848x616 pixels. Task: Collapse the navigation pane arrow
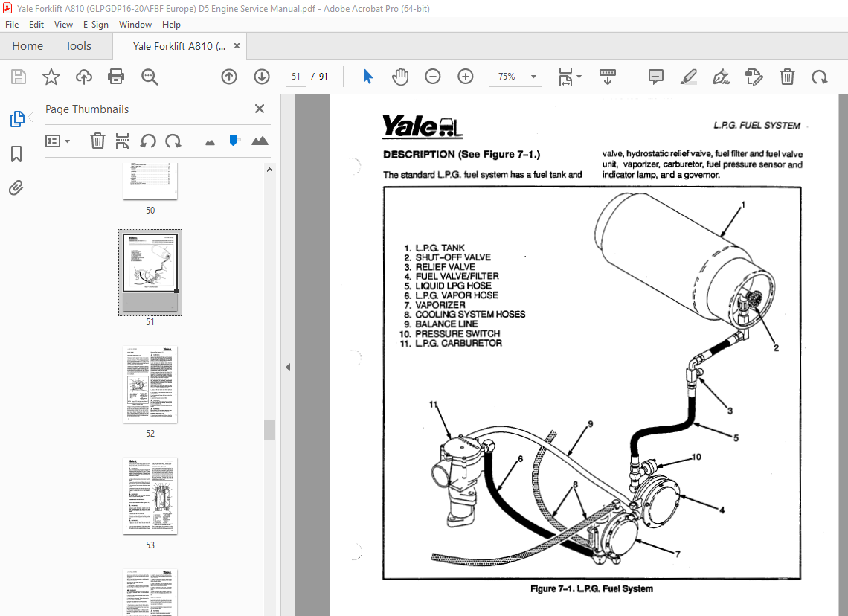coord(288,368)
